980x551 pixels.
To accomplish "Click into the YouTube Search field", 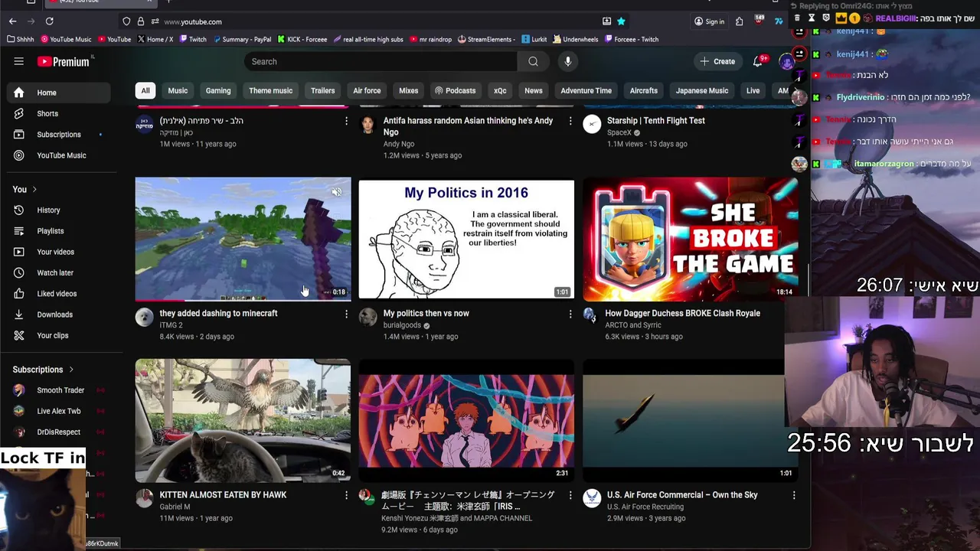I will [381, 61].
